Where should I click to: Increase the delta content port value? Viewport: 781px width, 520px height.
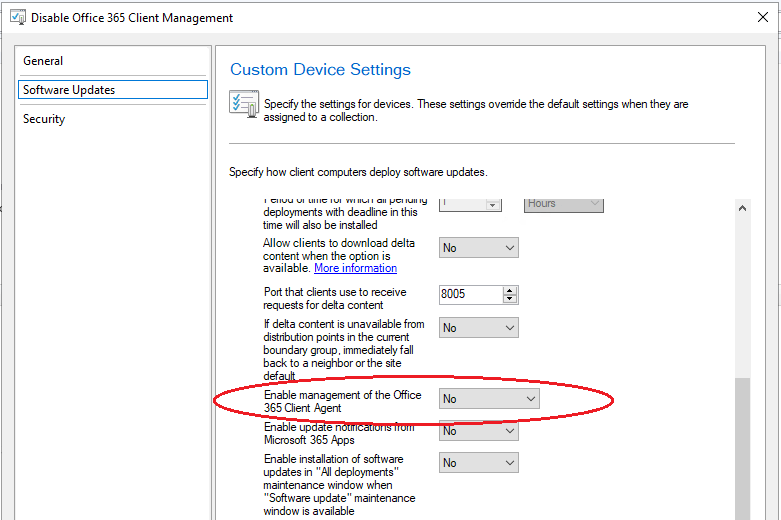click(510, 290)
